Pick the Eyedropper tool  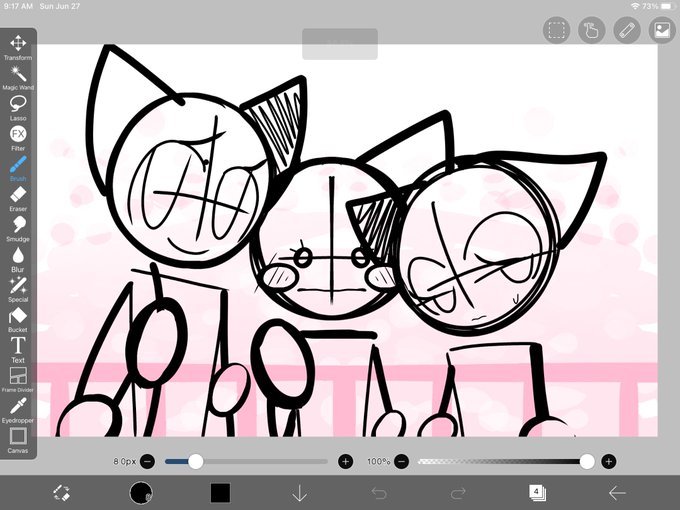pos(18,411)
